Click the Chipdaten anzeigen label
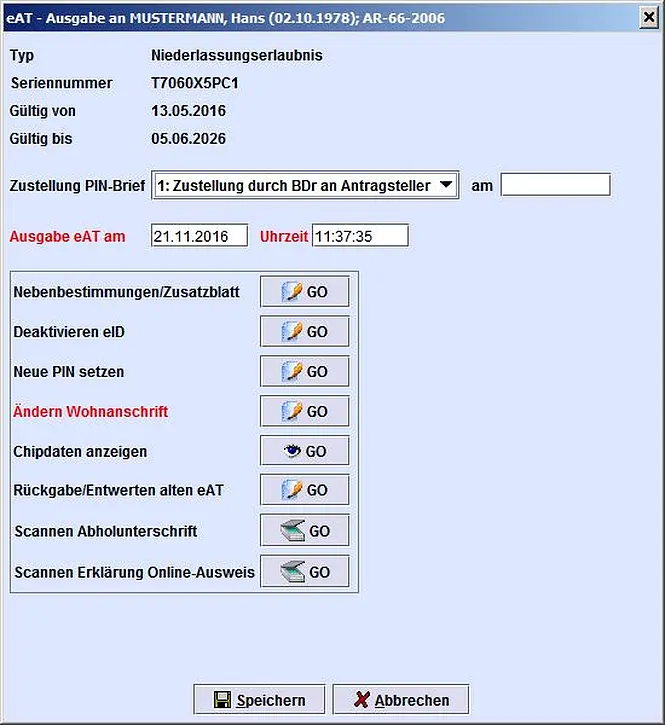Screen dimensions: 665x725 pyautogui.click(x=80, y=451)
